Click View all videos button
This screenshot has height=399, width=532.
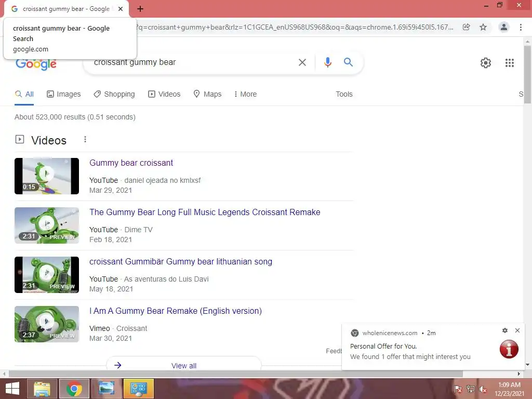tap(183, 365)
